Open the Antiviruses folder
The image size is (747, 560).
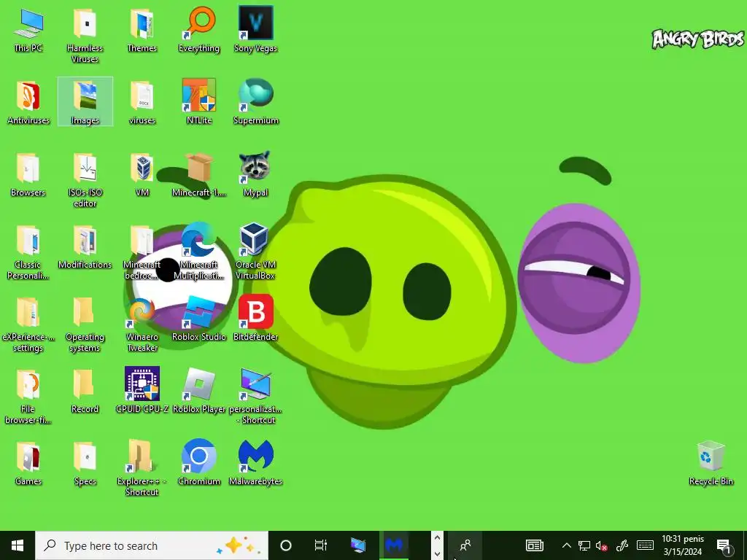tap(28, 102)
